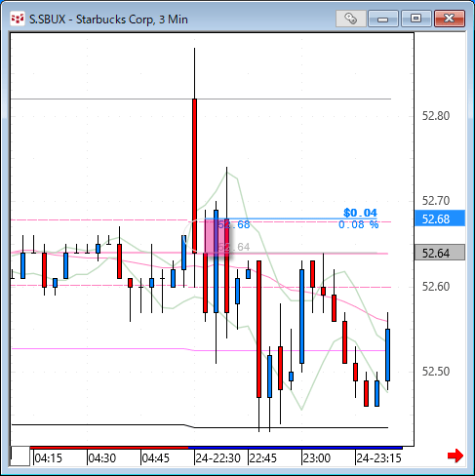The image size is (475, 476).
Task: Click the 52.60 price scale label
Action: tap(436, 287)
